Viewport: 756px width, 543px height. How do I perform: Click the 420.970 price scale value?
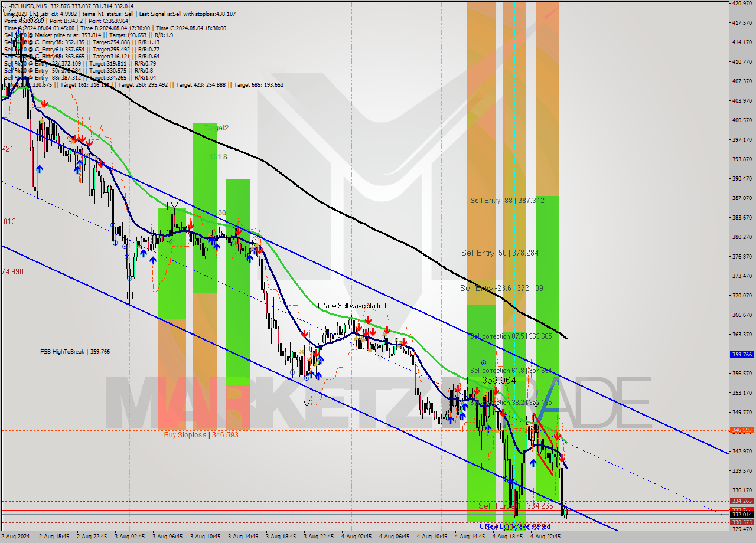coord(742,3)
